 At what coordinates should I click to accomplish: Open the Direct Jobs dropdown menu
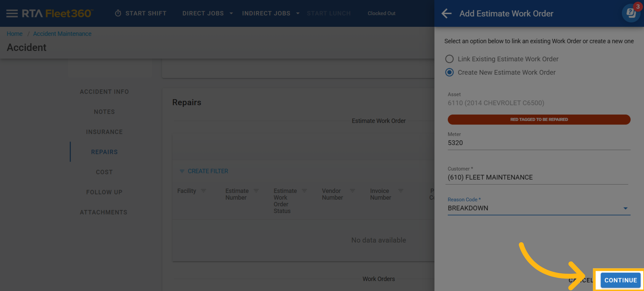pyautogui.click(x=207, y=13)
